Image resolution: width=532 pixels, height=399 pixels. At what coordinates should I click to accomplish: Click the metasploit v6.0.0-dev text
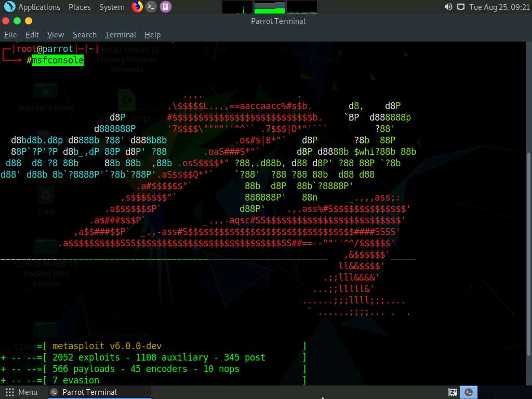107,346
